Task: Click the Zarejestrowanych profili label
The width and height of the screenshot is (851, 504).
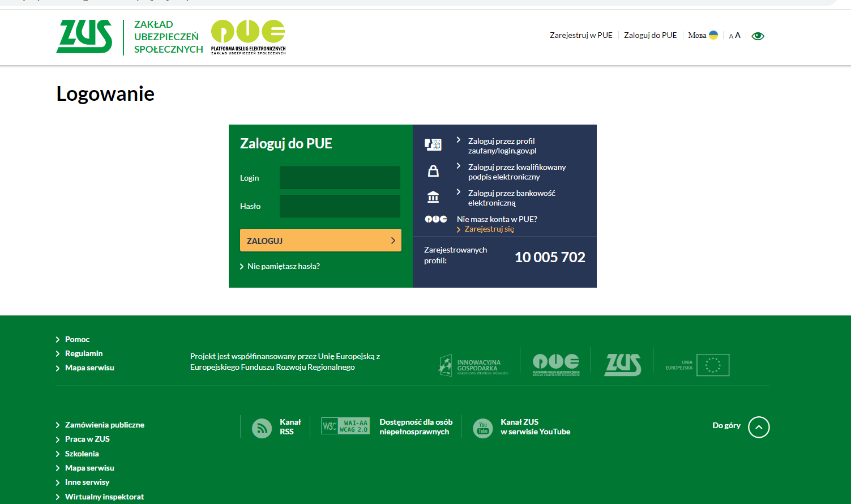Action: pyautogui.click(x=456, y=255)
